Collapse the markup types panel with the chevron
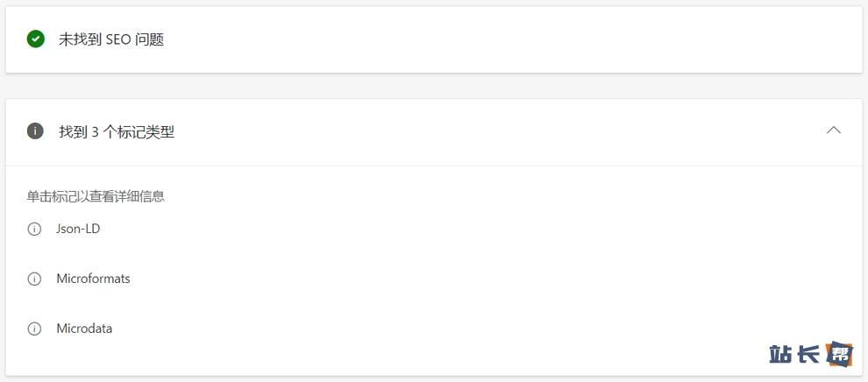 click(833, 131)
